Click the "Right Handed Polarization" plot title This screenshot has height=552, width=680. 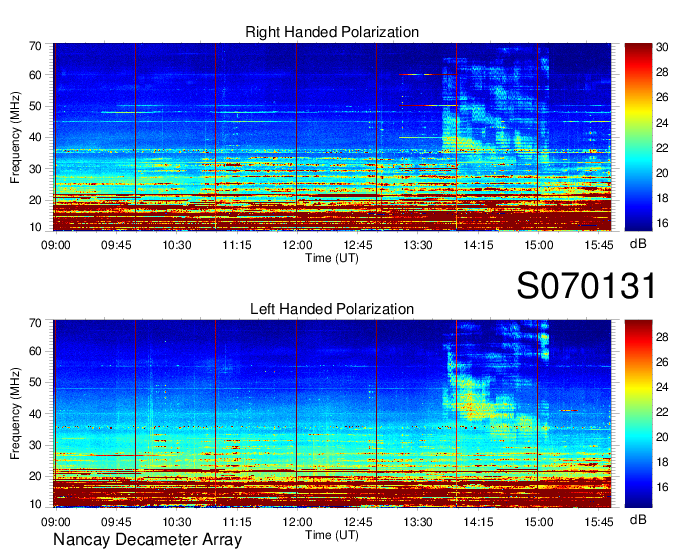[332, 32]
